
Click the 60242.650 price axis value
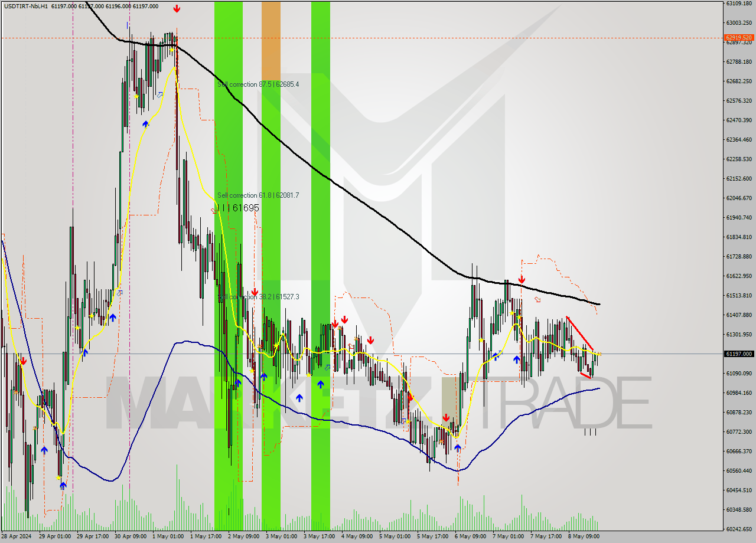(739, 529)
